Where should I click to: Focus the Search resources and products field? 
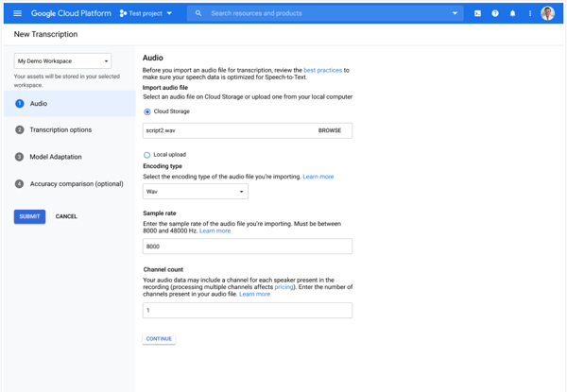(325, 13)
